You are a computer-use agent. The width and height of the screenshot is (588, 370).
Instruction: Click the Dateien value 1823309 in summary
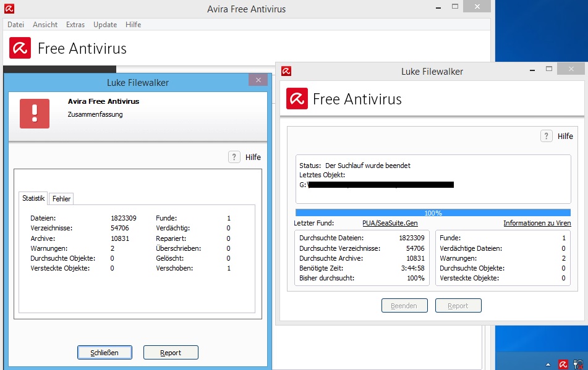(x=124, y=218)
